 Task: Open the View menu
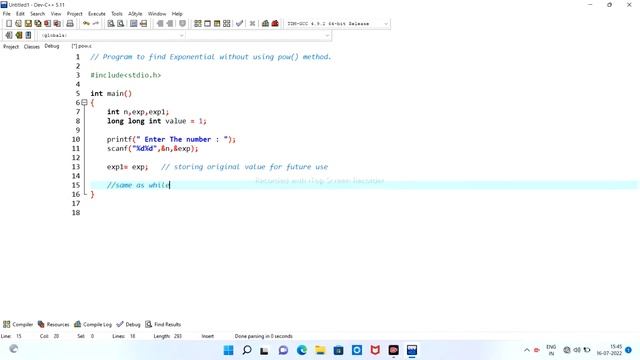[x=56, y=14]
